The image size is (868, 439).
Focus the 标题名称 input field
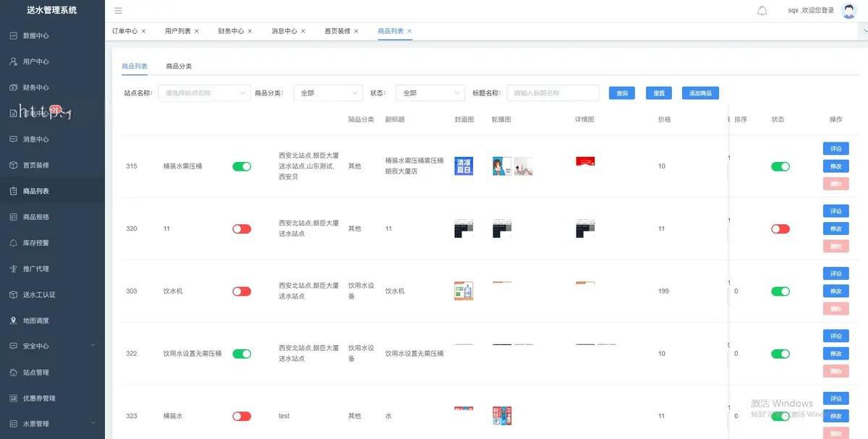click(x=553, y=93)
